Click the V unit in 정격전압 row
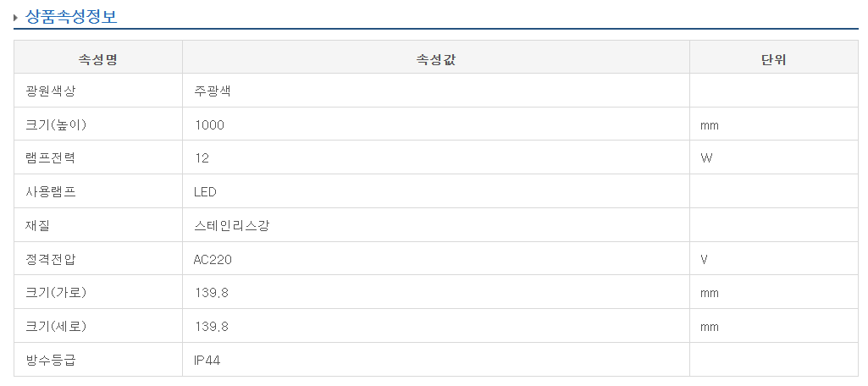Viewport: 868px width, 386px height. pyautogui.click(x=704, y=259)
